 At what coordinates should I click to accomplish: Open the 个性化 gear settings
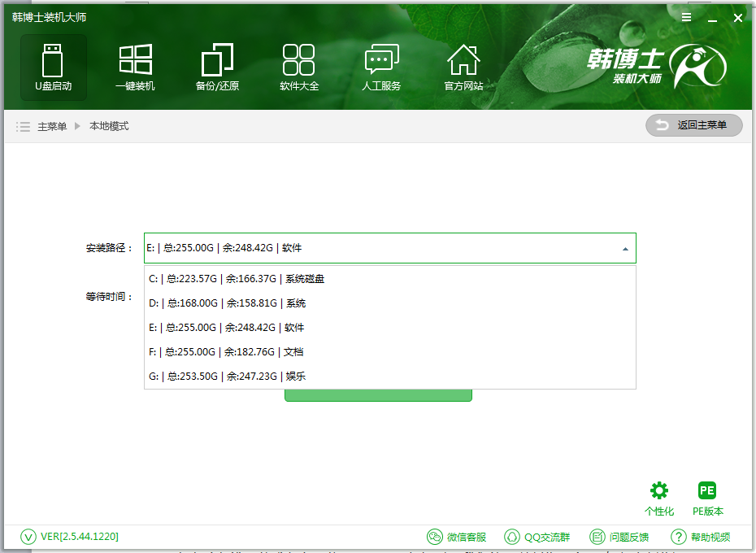coord(659,499)
